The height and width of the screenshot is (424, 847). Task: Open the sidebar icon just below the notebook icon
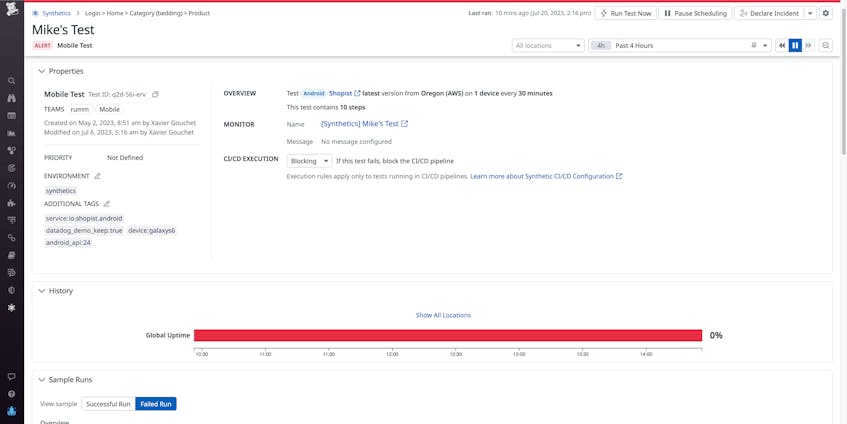[11, 273]
